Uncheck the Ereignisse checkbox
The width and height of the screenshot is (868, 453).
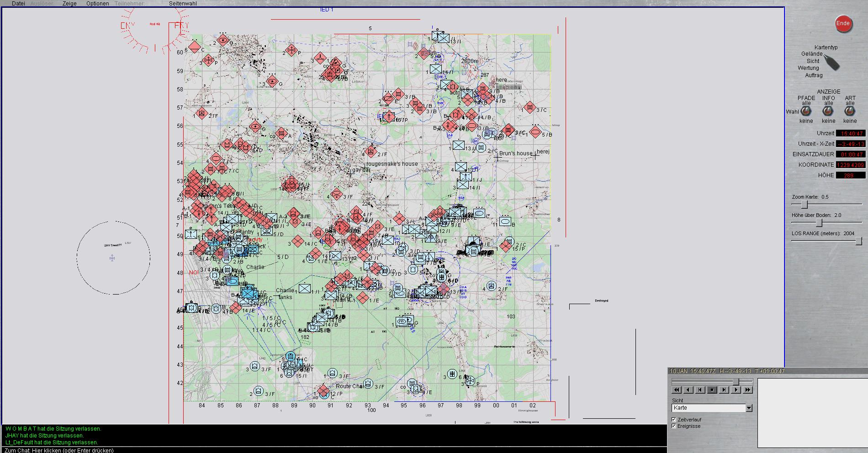(x=674, y=426)
